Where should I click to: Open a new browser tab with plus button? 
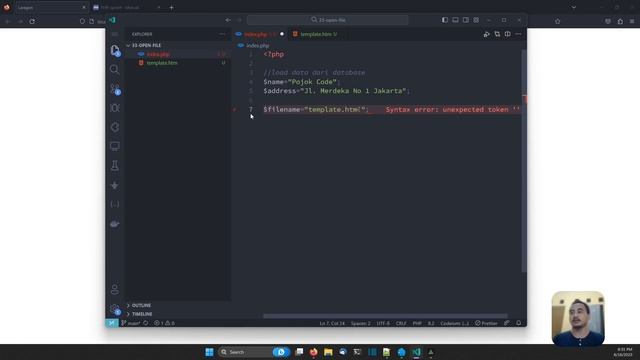(171, 7)
